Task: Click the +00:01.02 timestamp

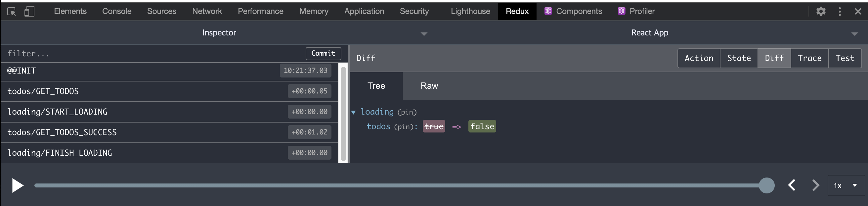Action: (309, 132)
